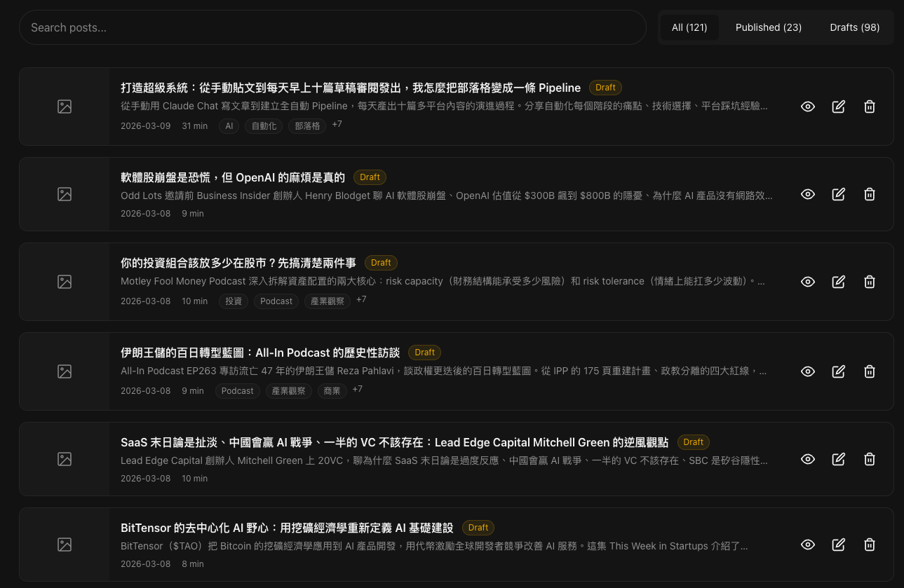The image size is (904, 588).
Task: Click the Search posts input field
Action: coord(332,27)
